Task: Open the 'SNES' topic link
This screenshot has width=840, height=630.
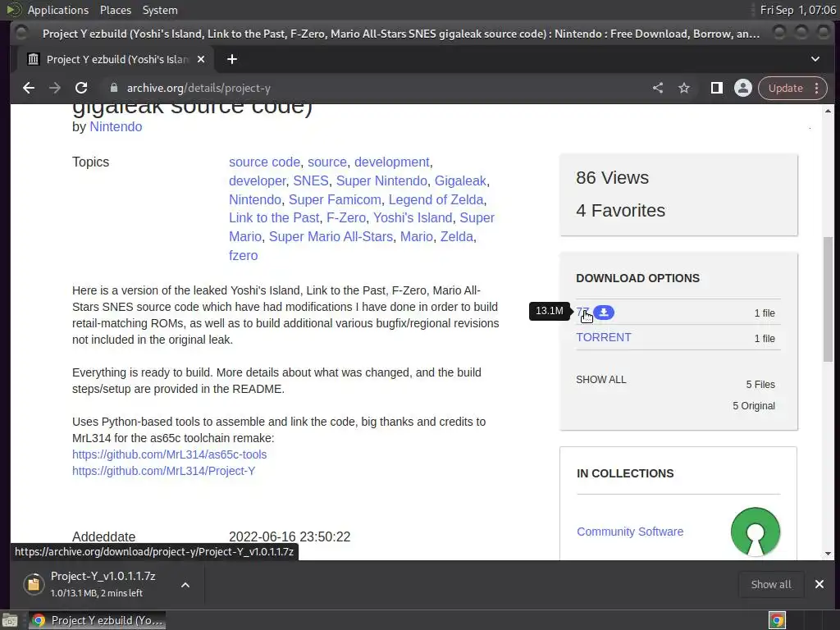Action: [x=311, y=180]
